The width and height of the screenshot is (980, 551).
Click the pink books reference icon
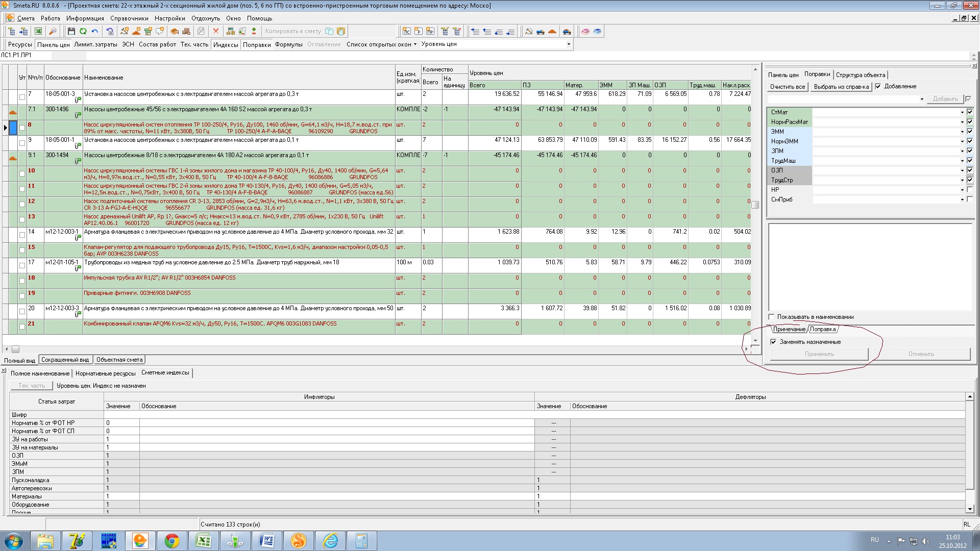[x=585, y=31]
